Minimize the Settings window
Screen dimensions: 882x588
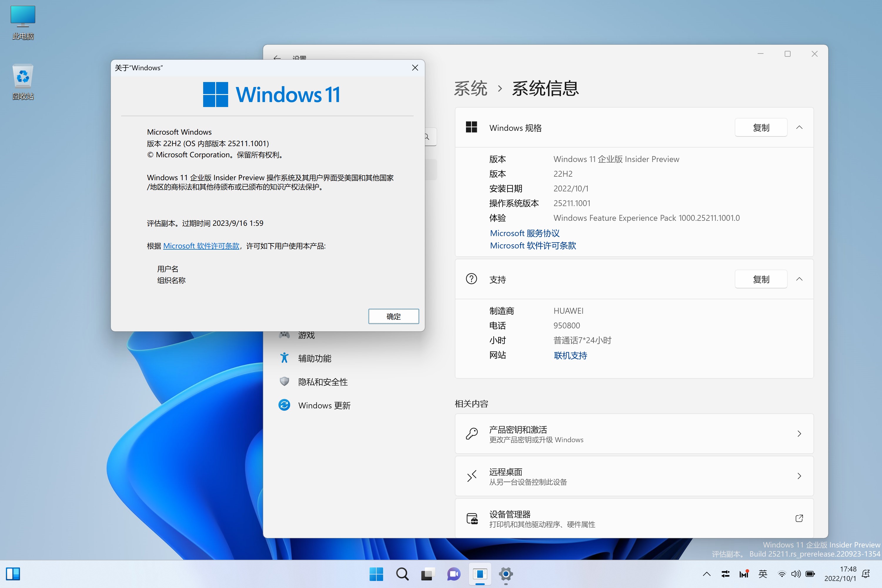760,54
